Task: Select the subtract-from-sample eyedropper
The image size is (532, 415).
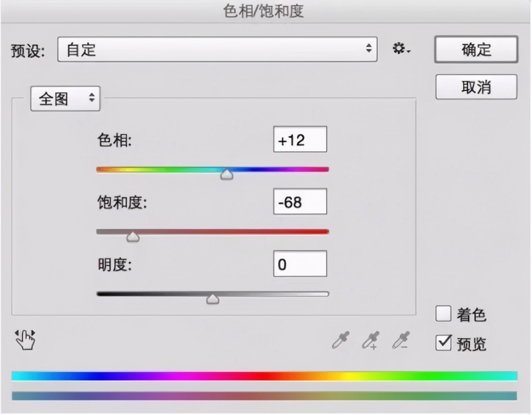Action: [x=401, y=341]
